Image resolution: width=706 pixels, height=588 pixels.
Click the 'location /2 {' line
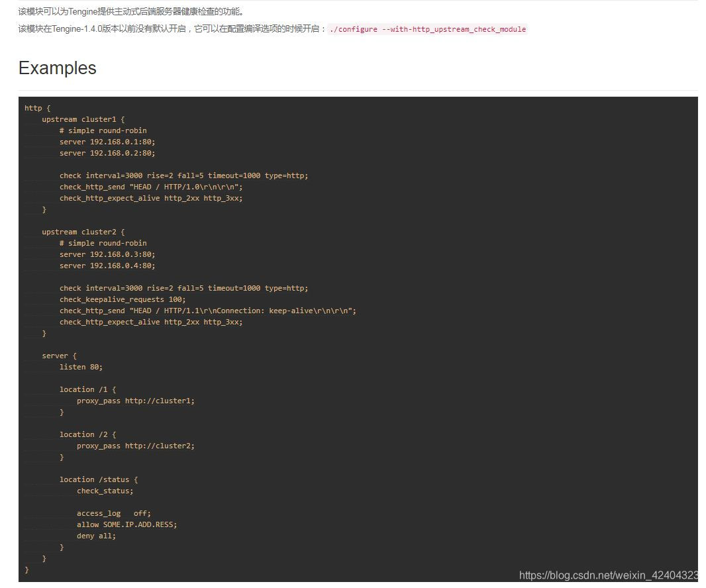pos(88,434)
